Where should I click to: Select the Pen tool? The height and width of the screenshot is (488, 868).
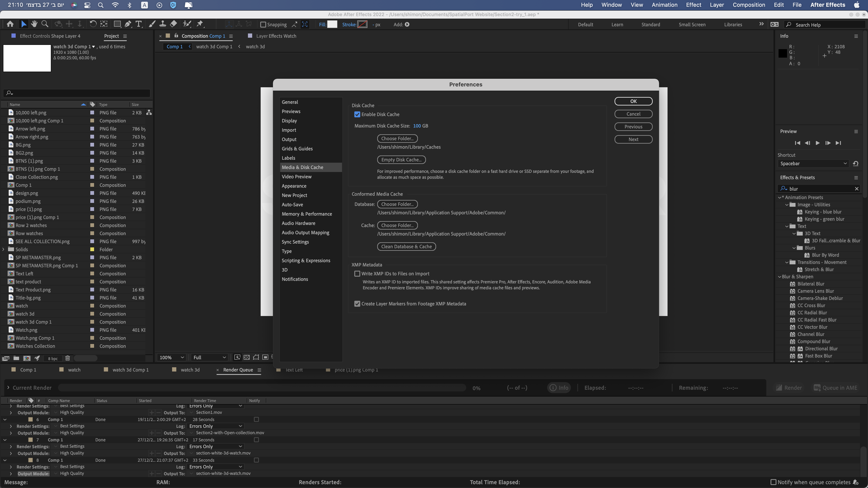coord(128,24)
